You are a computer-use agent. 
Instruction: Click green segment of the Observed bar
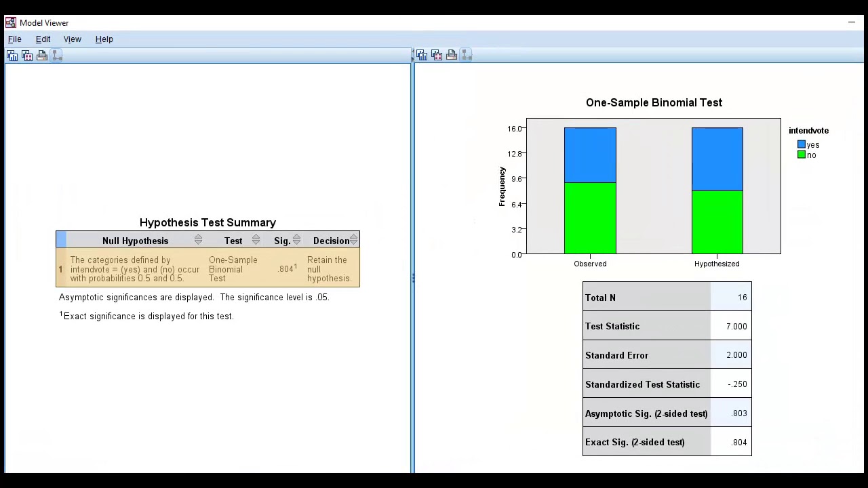point(590,218)
